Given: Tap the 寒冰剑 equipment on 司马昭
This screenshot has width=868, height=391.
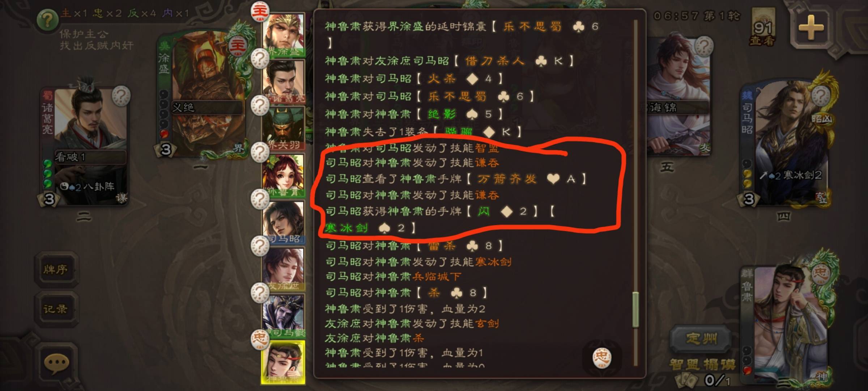Looking at the screenshot, I should coord(791,176).
